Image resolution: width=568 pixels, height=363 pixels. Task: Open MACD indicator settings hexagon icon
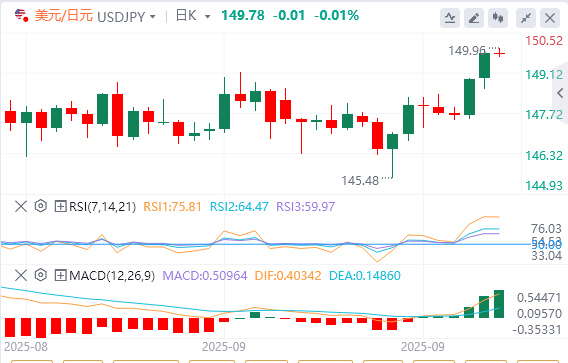tap(41, 275)
